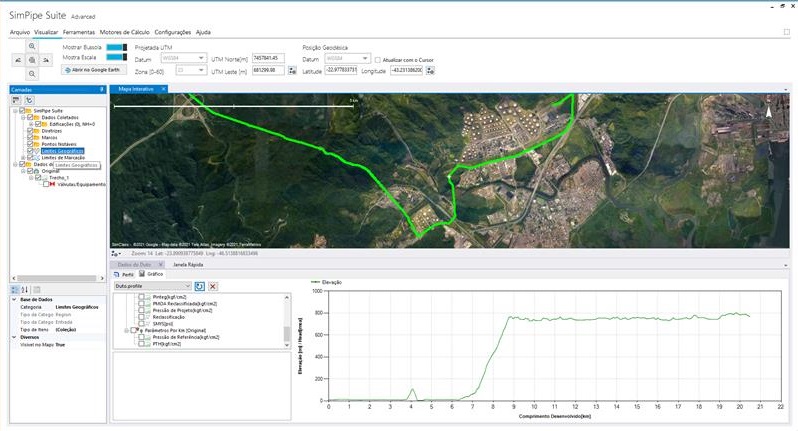Click the property pages icon in properties toolbar
Image resolution: width=798 pixels, height=431 pixels.
tap(37, 290)
